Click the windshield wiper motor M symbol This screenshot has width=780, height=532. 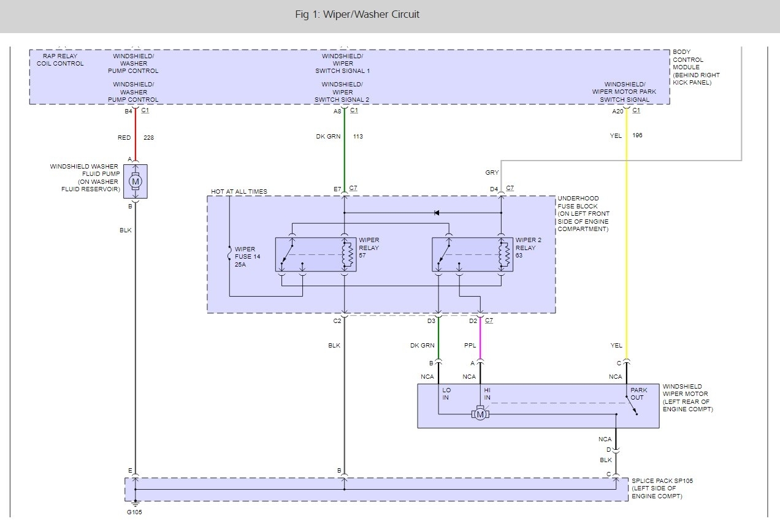click(x=480, y=415)
